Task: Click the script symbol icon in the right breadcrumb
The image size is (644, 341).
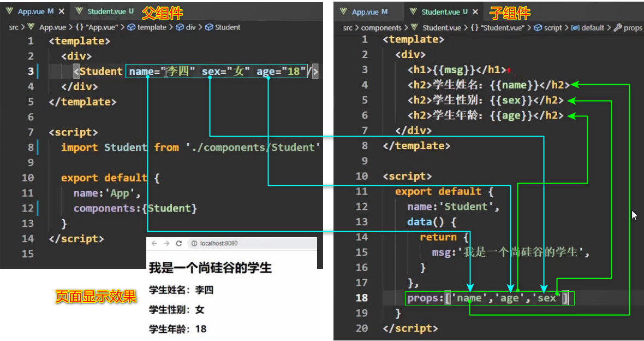Action: 538,27
